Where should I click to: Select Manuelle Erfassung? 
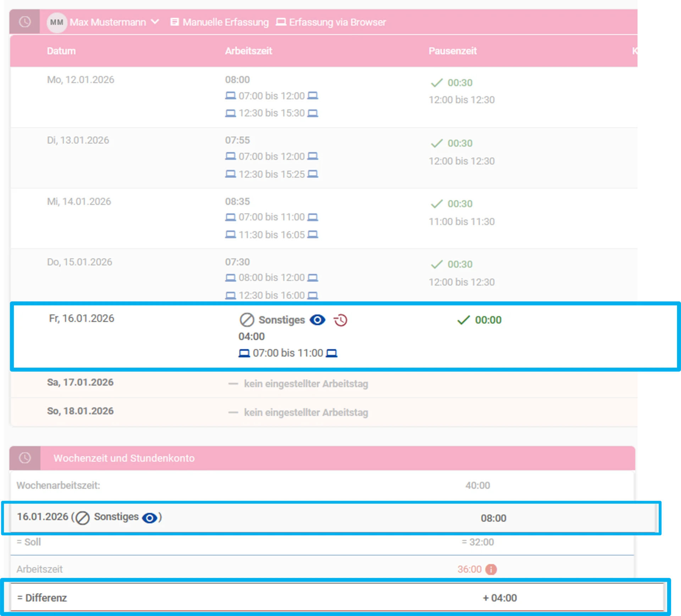click(219, 22)
